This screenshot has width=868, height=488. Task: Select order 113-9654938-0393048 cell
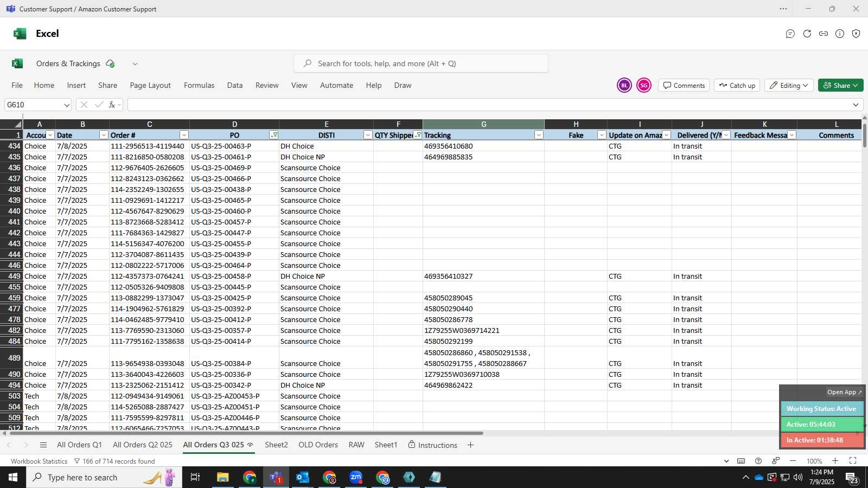click(149, 358)
